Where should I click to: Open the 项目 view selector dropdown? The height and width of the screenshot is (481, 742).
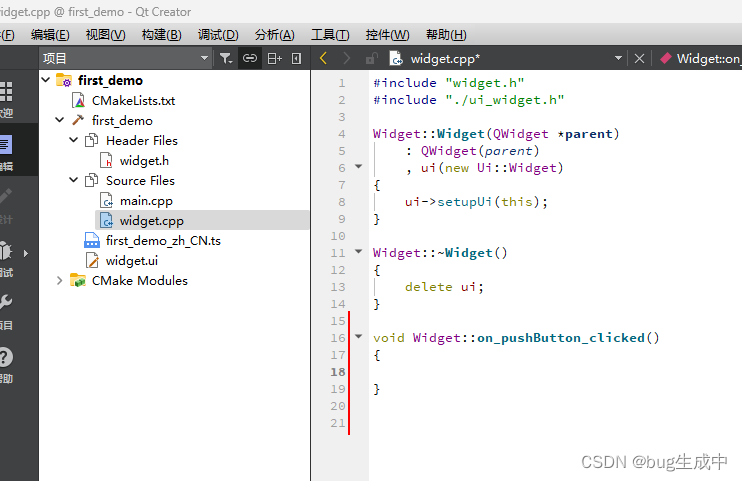[125, 58]
